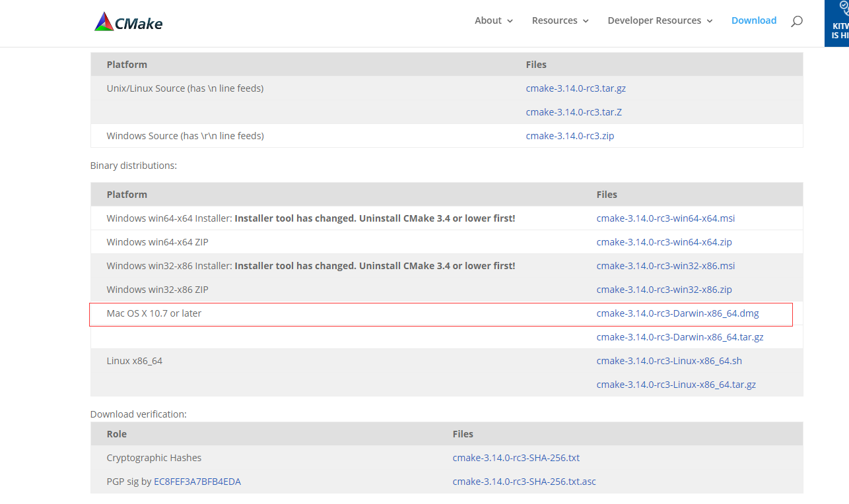The width and height of the screenshot is (849, 504).
Task: Download the win32-x86.zip file
Action: (664, 290)
